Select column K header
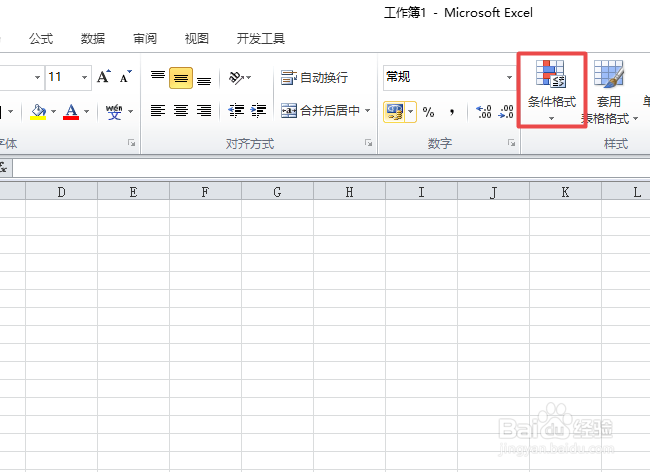 [x=565, y=192]
